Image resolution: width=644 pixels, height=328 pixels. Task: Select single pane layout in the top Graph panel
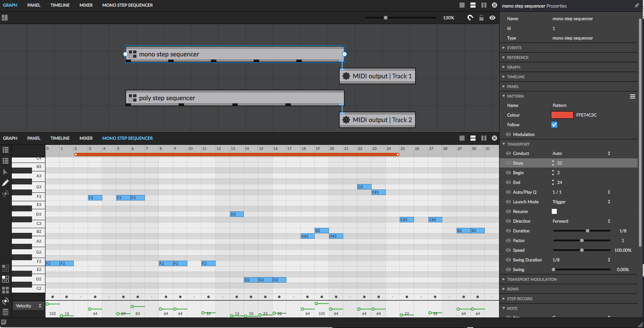pyautogui.click(x=462, y=5)
